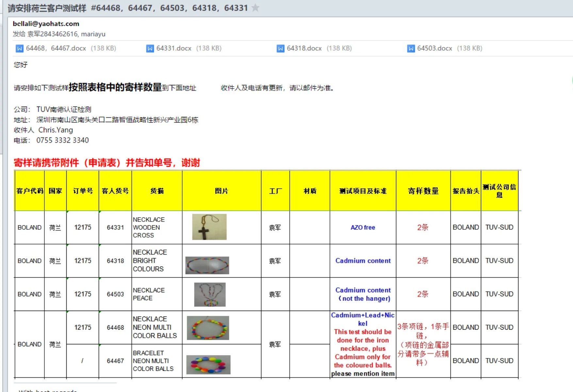Click TUV-SUD cell in the 64331 row

click(x=499, y=227)
